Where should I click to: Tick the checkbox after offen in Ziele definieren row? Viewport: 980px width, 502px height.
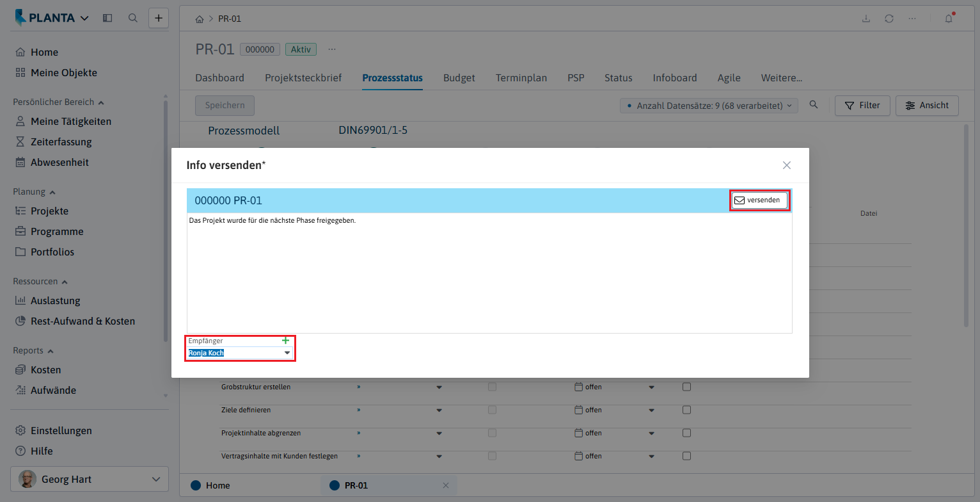tap(686, 410)
